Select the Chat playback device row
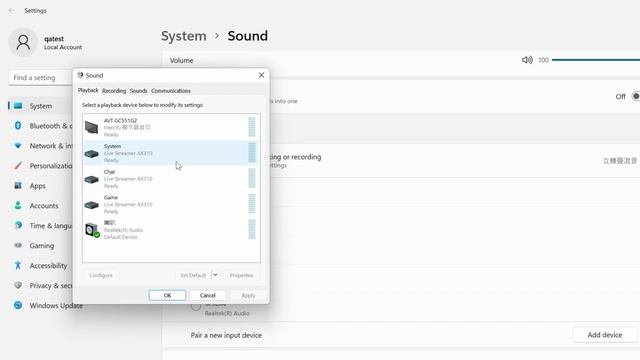The width and height of the screenshot is (640, 360). pyautogui.click(x=171, y=179)
